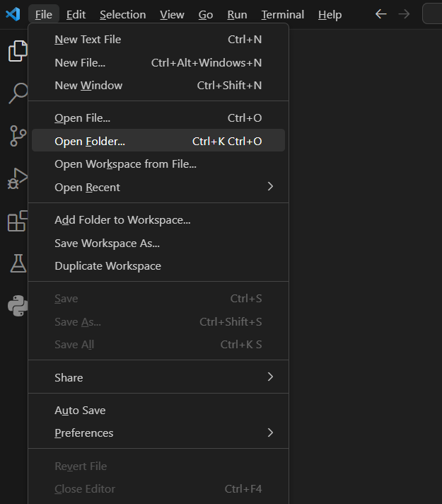
Task: Choose Save Workspace As...
Action: coord(158,243)
